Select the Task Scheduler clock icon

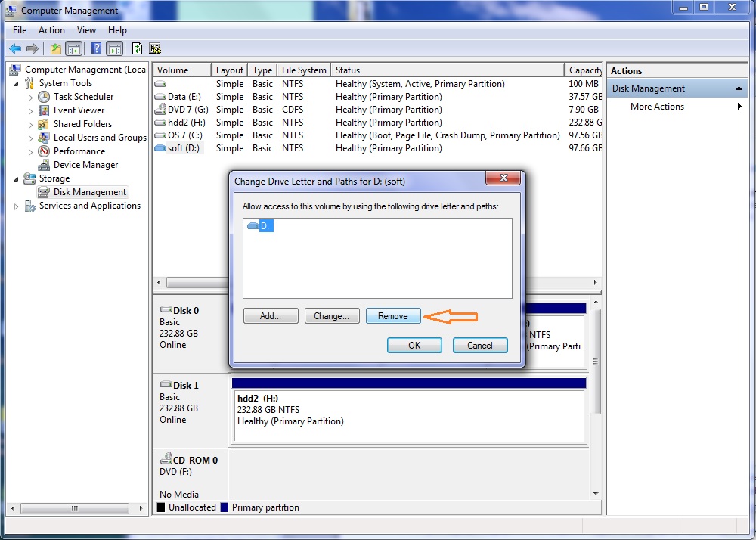point(44,97)
